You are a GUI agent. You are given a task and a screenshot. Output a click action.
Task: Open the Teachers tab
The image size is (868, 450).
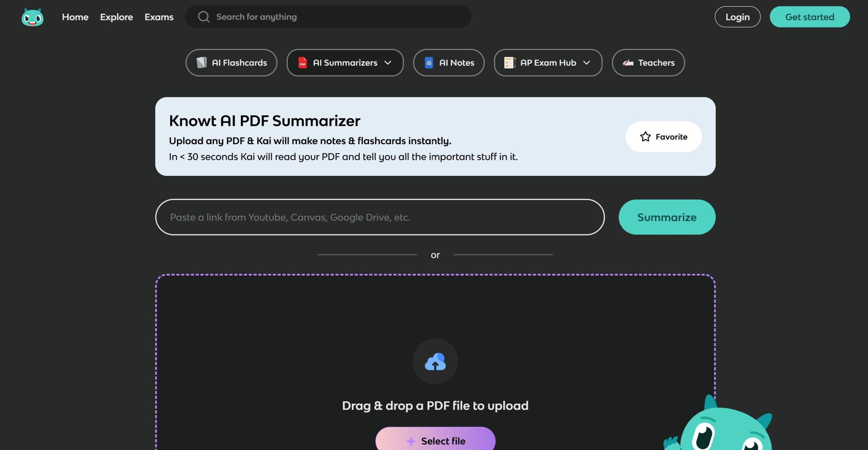click(648, 62)
